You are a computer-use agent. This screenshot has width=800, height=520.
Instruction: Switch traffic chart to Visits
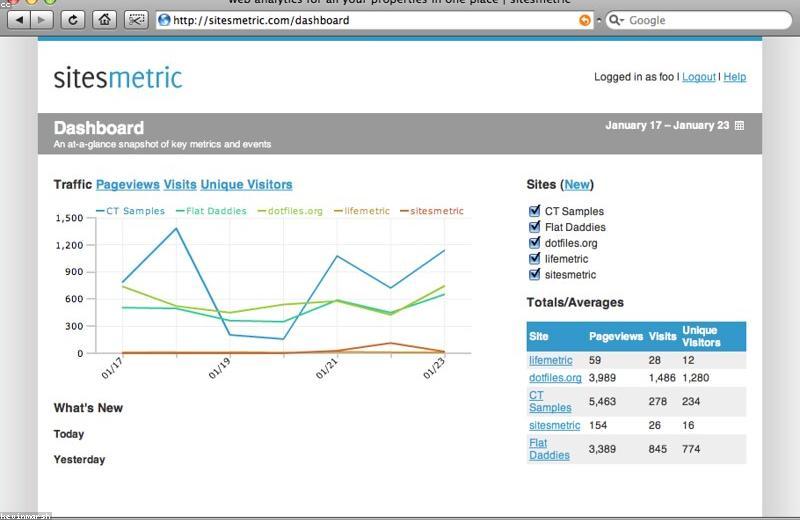point(180,185)
